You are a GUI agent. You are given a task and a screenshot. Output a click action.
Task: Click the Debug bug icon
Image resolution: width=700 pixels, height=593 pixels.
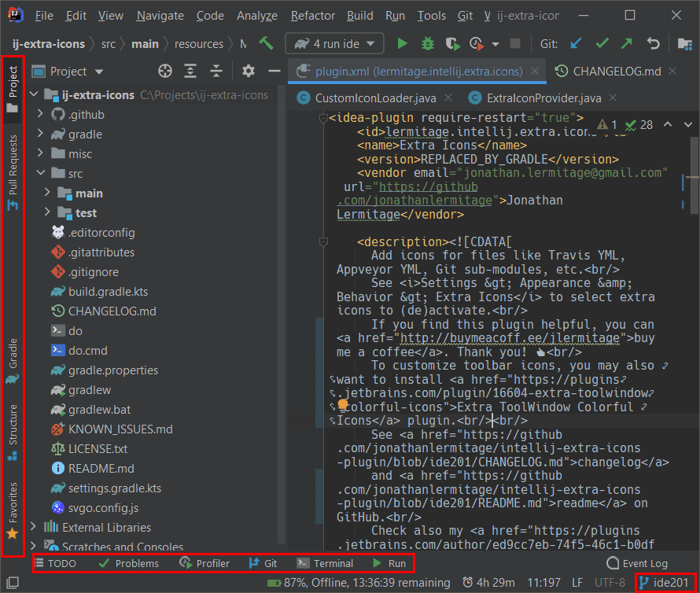[x=427, y=44]
